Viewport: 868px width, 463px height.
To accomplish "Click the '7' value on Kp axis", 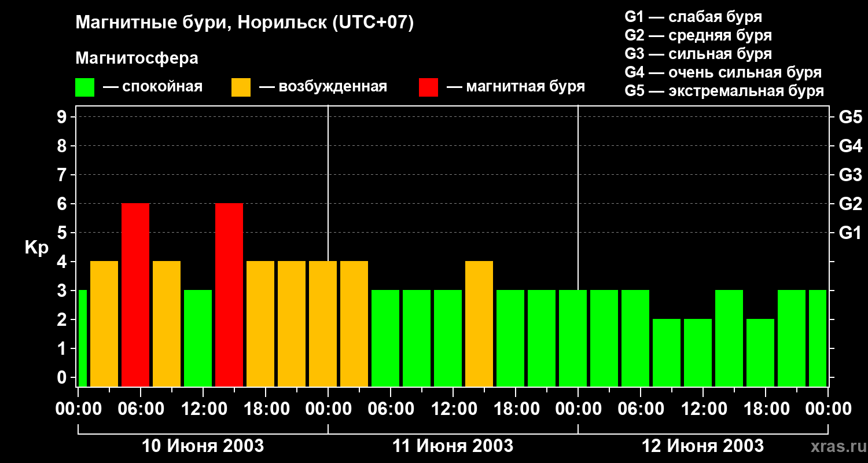I will pyautogui.click(x=63, y=175).
